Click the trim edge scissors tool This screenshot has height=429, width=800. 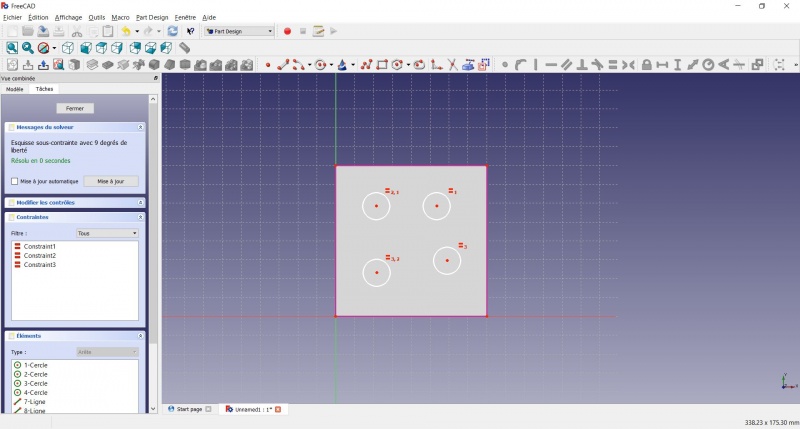(x=452, y=65)
